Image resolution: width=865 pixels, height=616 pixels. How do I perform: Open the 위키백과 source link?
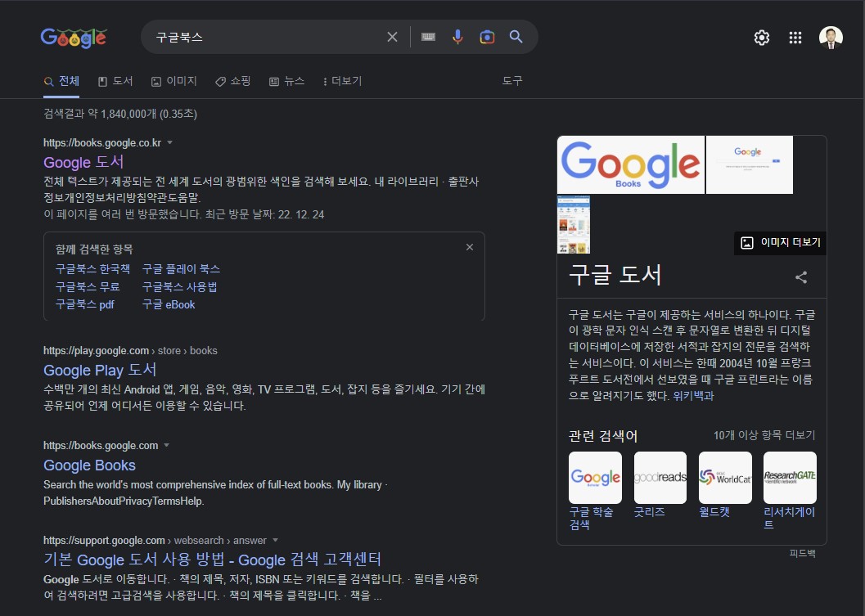tap(693, 395)
